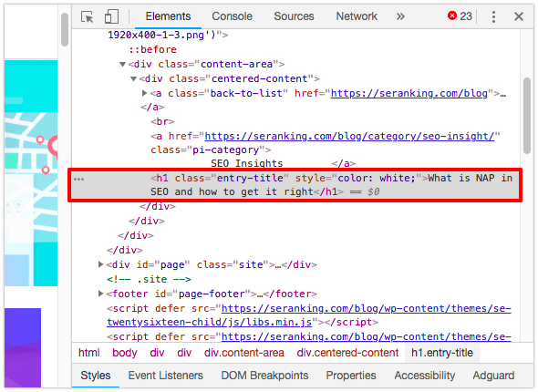Image resolution: width=538 pixels, height=392 pixels.
Task: Open the Properties subtab
Action: pyautogui.click(x=351, y=376)
